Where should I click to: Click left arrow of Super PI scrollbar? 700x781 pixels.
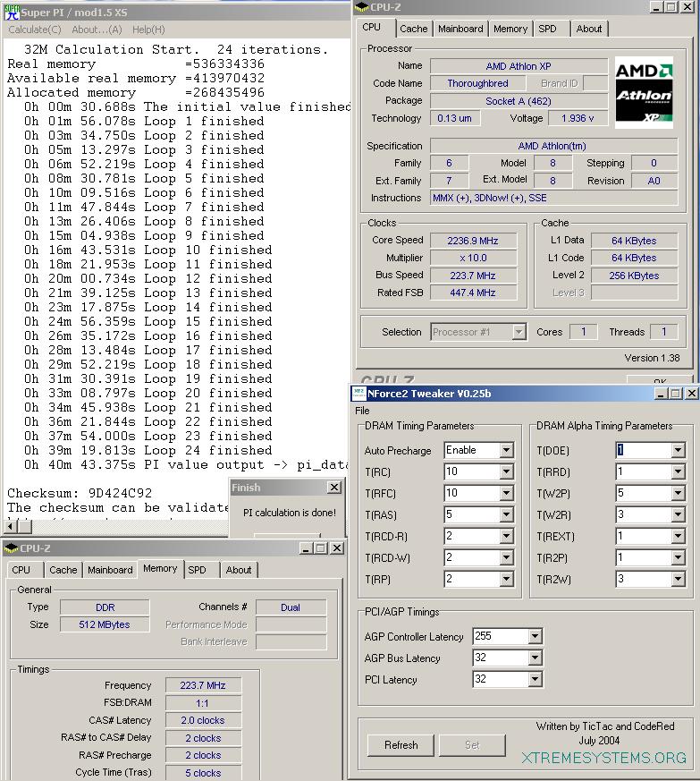point(11,526)
